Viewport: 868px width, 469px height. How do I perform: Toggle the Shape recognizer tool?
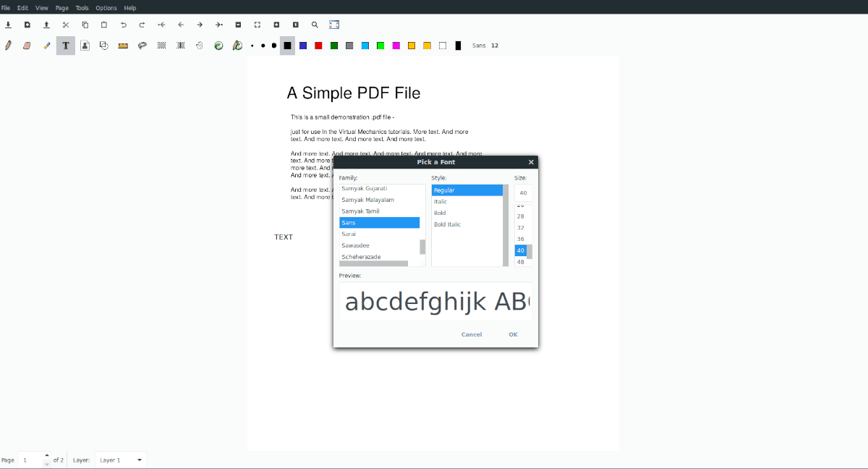pos(103,46)
